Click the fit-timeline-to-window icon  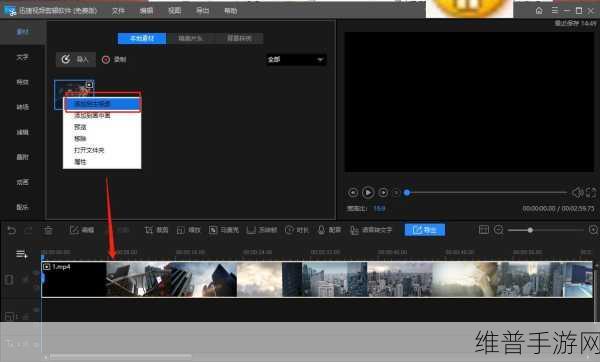[484, 230]
